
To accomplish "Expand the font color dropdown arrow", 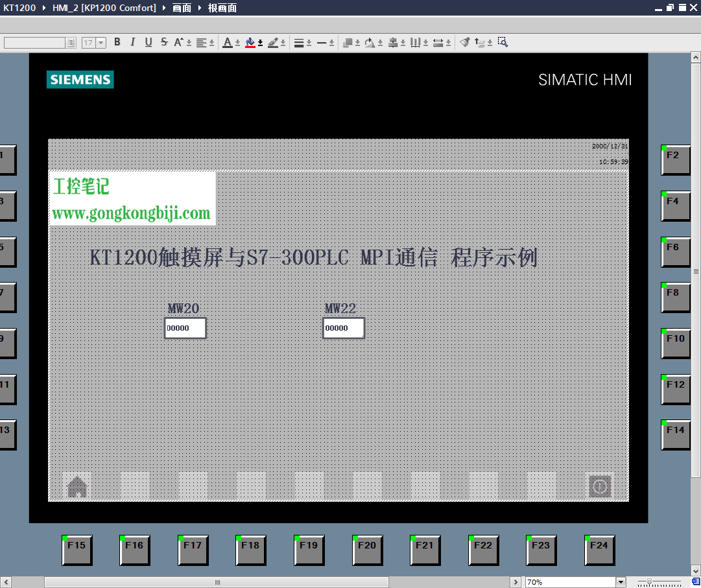I will click(x=237, y=43).
